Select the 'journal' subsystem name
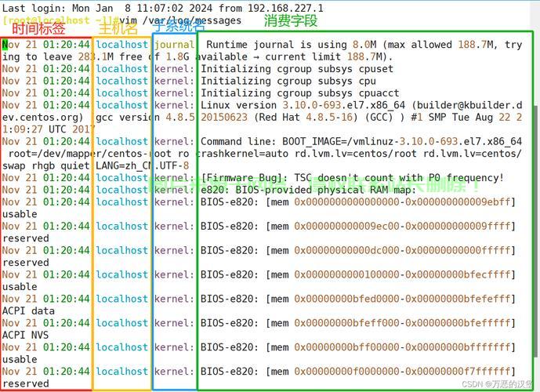 (x=174, y=45)
